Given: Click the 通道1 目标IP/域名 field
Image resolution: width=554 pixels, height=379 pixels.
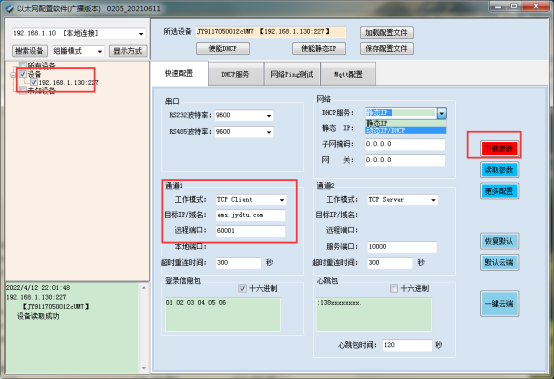Looking at the screenshot, I should [251, 215].
